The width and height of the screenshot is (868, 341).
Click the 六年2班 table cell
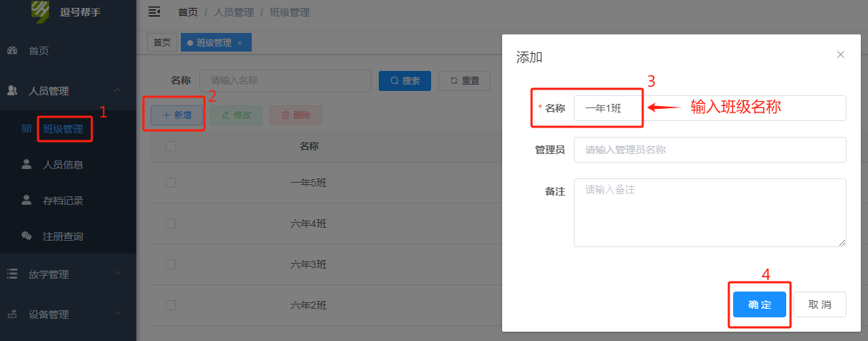309,305
